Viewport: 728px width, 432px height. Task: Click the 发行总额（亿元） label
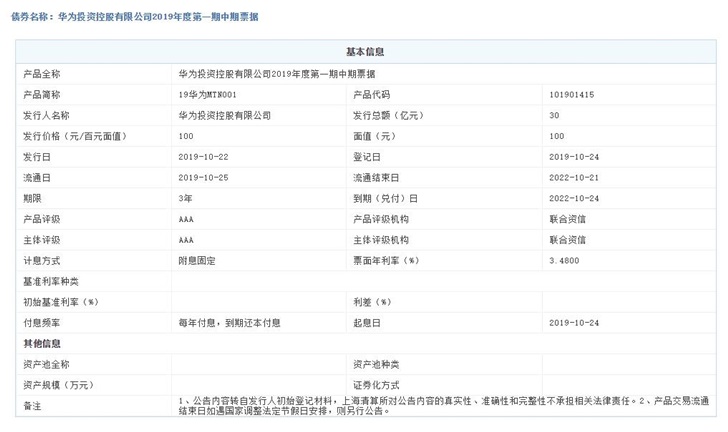[389, 115]
